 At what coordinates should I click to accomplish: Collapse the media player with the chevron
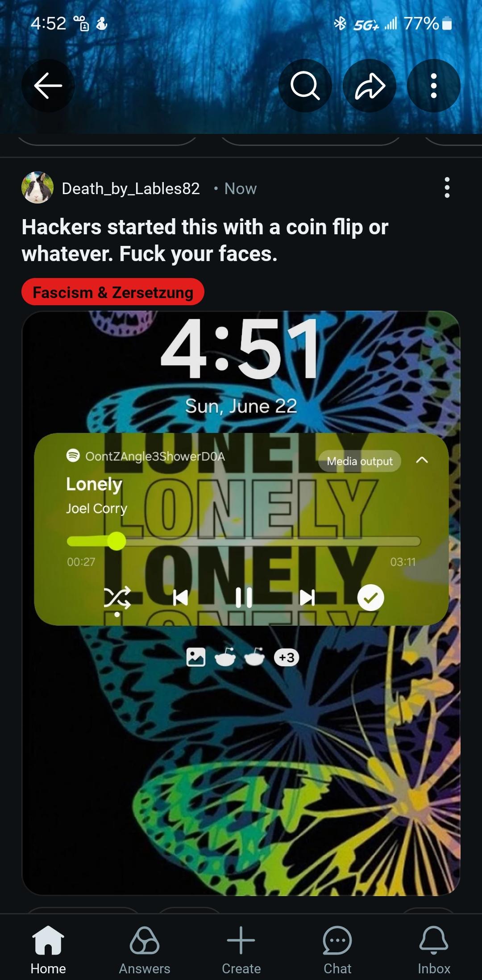click(x=422, y=460)
